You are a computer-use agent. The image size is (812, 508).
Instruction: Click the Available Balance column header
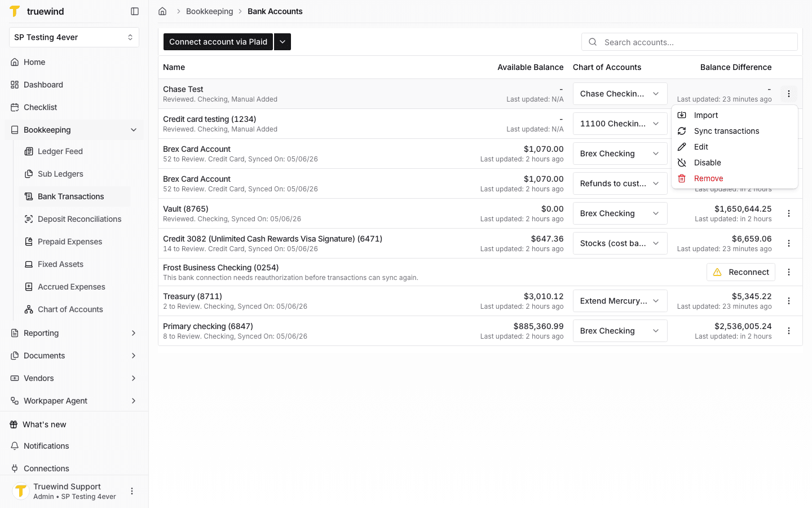click(x=530, y=67)
